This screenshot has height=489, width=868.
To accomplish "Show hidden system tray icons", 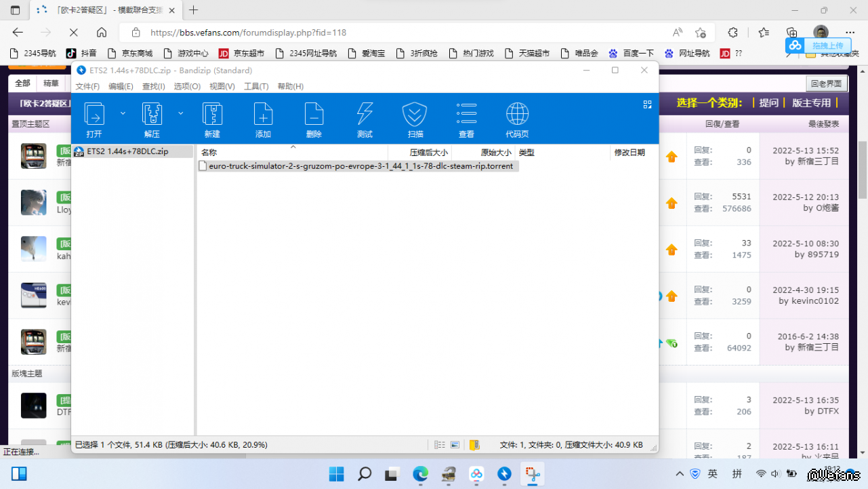I will click(680, 473).
